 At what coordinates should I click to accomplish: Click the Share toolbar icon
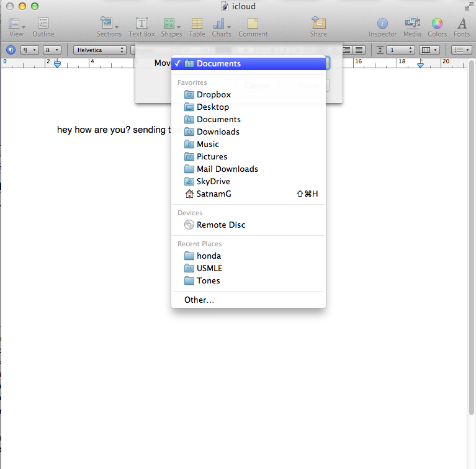[318, 27]
